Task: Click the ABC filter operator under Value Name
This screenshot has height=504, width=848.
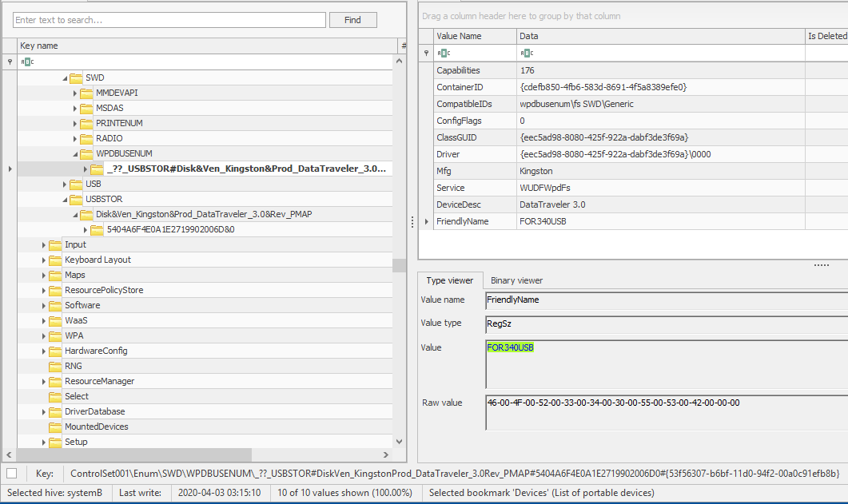Action: point(443,53)
